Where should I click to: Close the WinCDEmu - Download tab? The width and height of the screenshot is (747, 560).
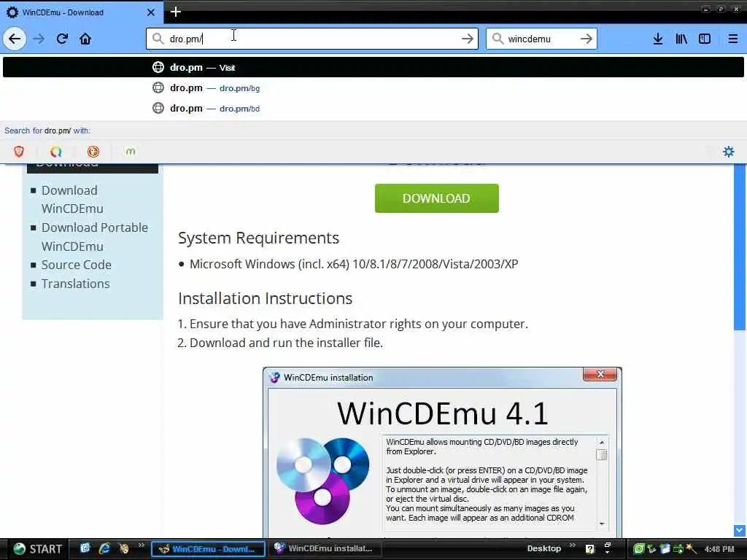pos(150,12)
